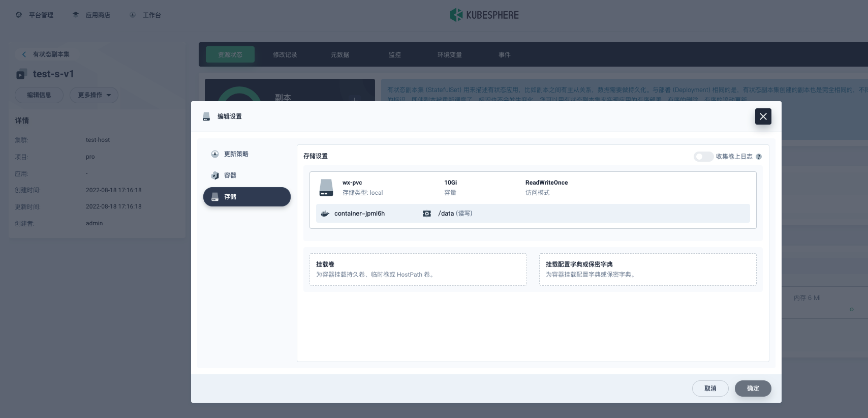The width and height of the screenshot is (868, 418).
Task: Switch to the 更新策略 section
Action: pyautogui.click(x=247, y=154)
